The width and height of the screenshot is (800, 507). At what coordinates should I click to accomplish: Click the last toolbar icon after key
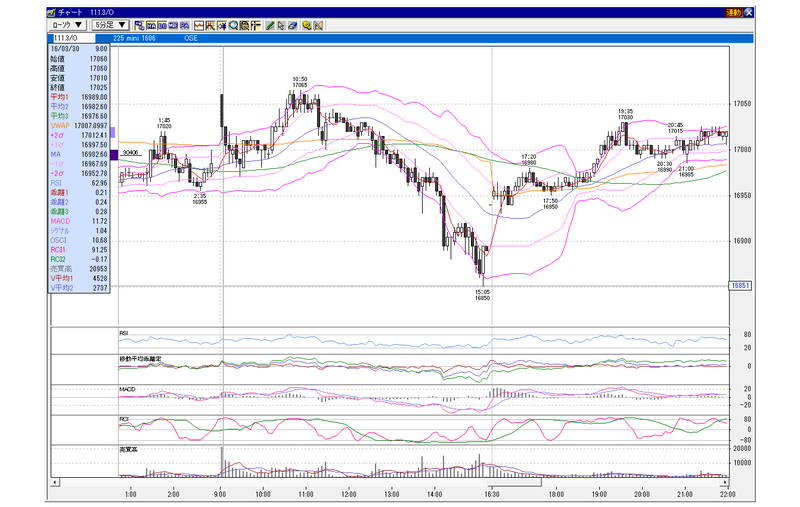click(x=318, y=26)
